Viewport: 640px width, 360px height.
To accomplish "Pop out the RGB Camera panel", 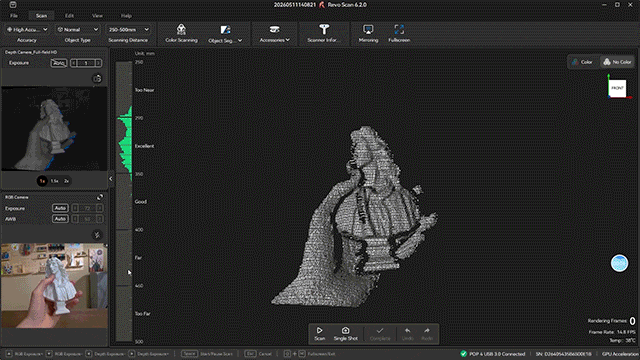I will [x=100, y=197].
